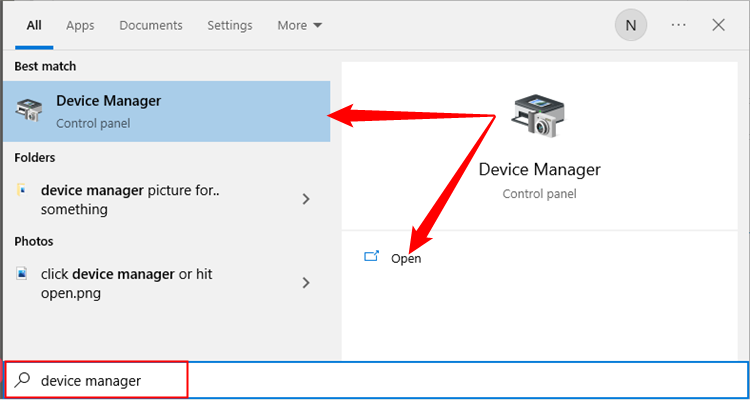
Task: Switch to the All tab
Action: click(x=34, y=25)
